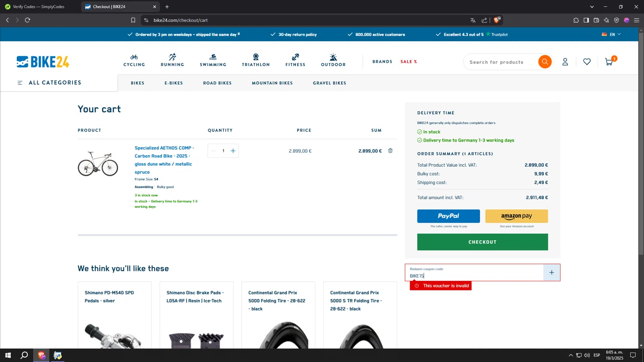Pay with the Amazon Pay button

click(516, 216)
